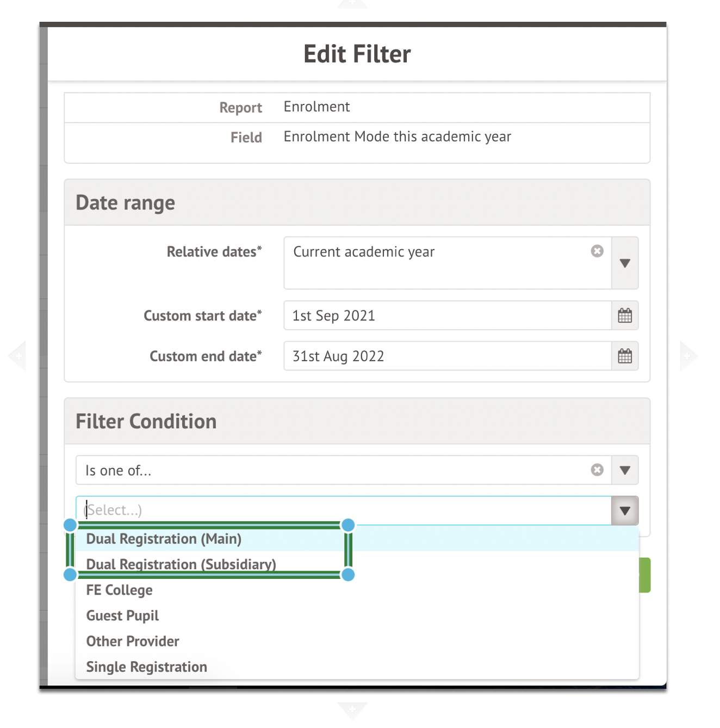Click the Custom end date field

447,356
